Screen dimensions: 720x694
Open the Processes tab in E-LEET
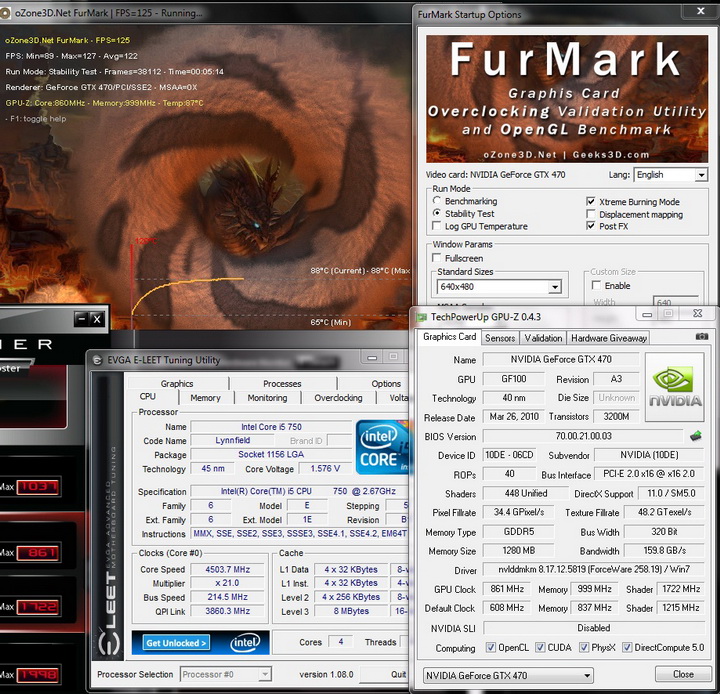[x=282, y=383]
